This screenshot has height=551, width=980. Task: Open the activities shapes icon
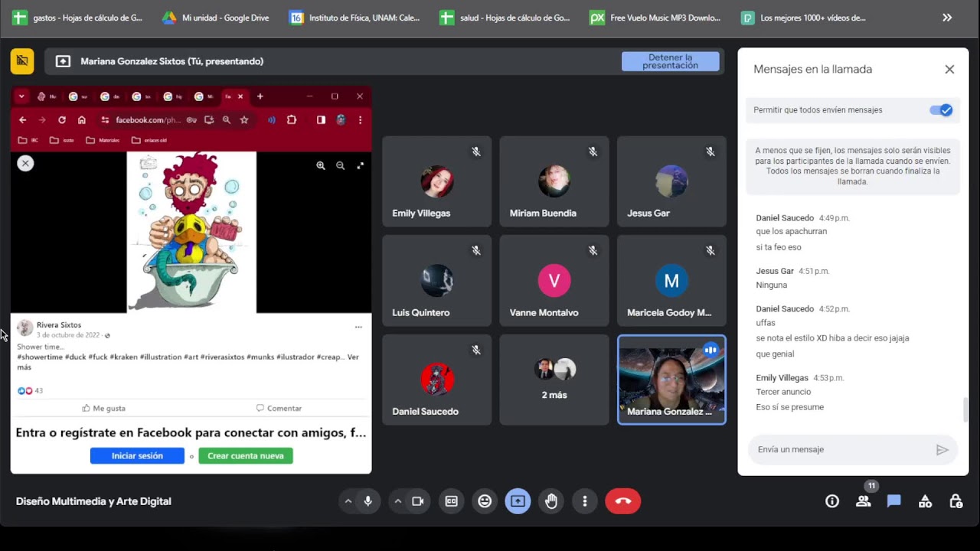coord(925,501)
